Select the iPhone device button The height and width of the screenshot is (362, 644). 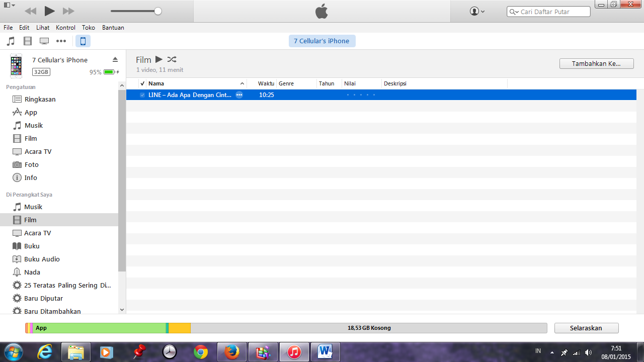(x=83, y=41)
